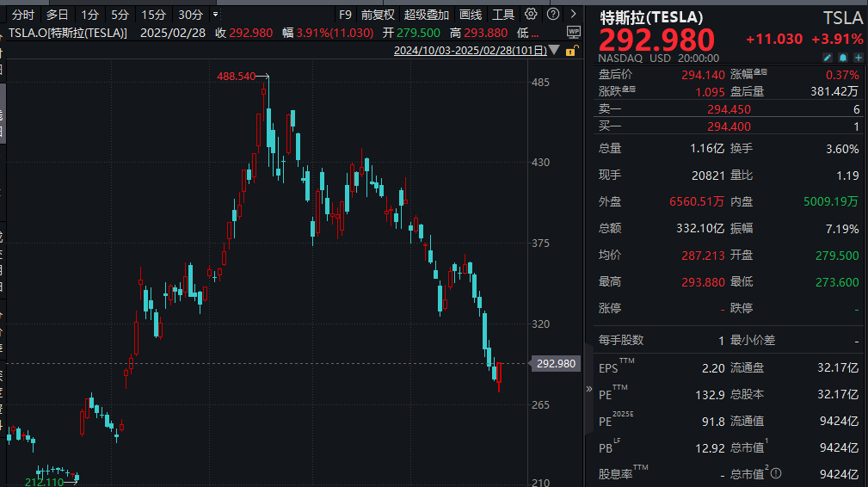The image size is (868, 487).
Task: Click the pencil edit icon under TSLA
Action: click(828, 58)
